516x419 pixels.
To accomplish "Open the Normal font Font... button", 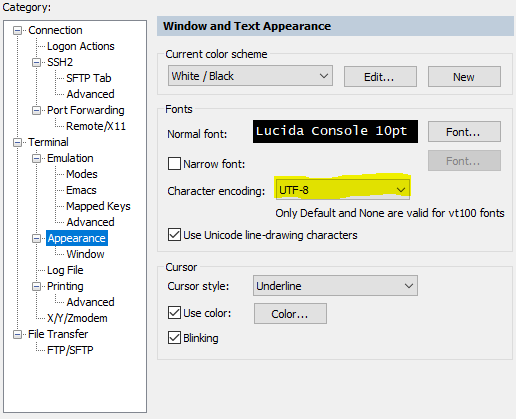I will click(x=464, y=132).
